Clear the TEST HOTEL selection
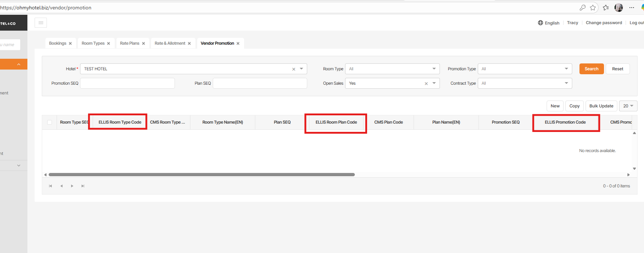 (294, 69)
